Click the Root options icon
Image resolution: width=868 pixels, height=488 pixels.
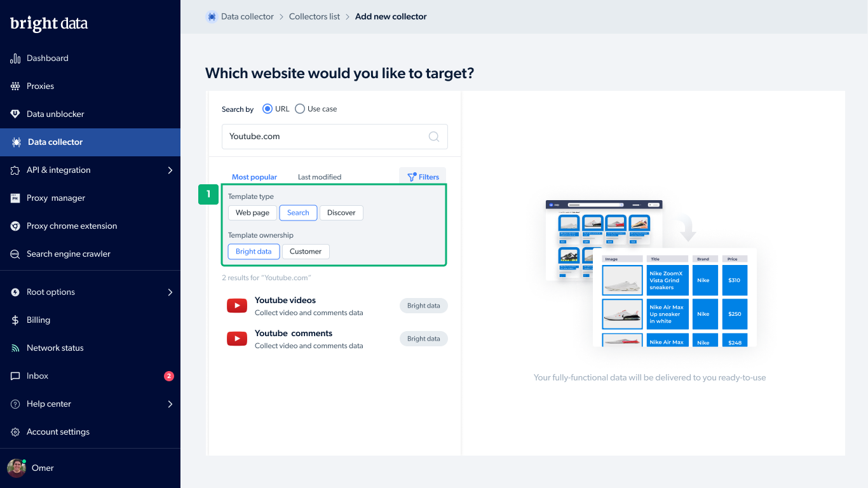[x=15, y=292]
